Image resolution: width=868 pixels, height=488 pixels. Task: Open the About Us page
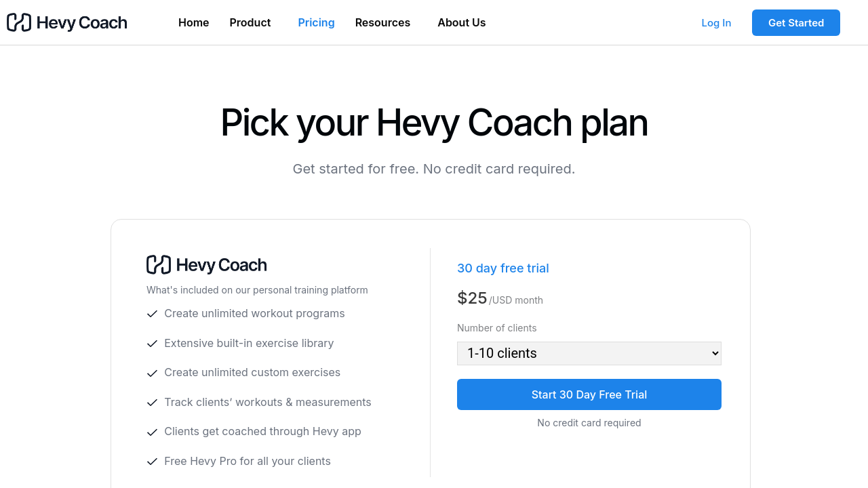point(461,22)
